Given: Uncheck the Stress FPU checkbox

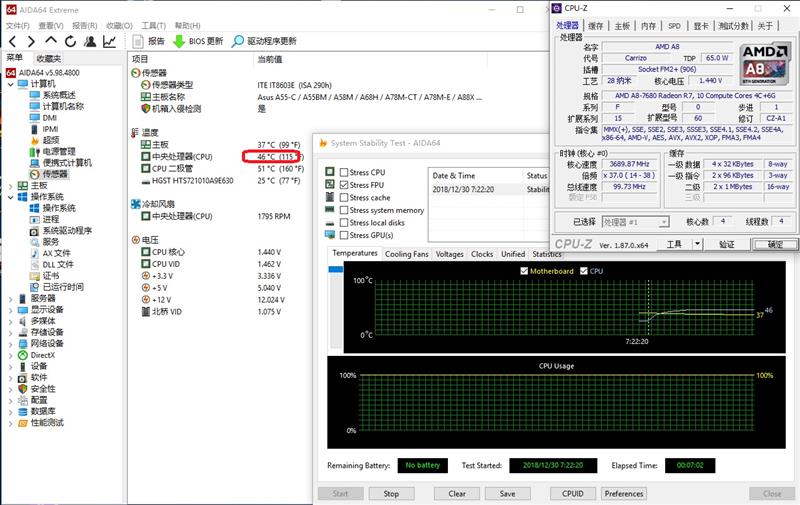Looking at the screenshot, I should 344,185.
